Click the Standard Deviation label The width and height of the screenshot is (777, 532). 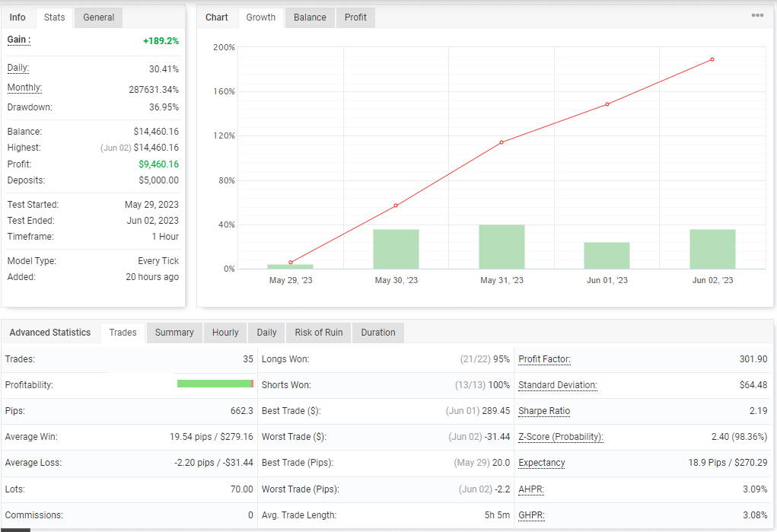[558, 385]
